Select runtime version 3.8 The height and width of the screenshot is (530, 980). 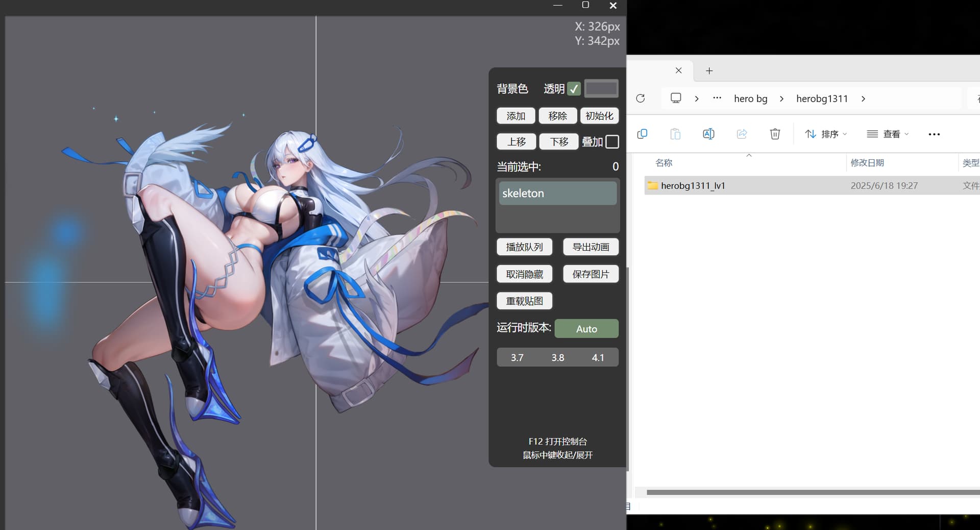(557, 357)
